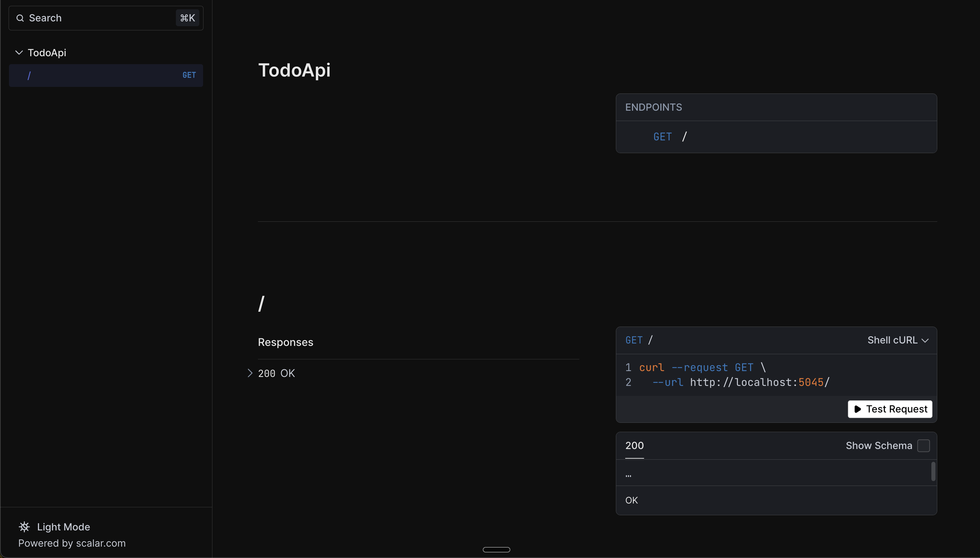Click GET / in Endpoints card
980x558 pixels.
tap(670, 137)
